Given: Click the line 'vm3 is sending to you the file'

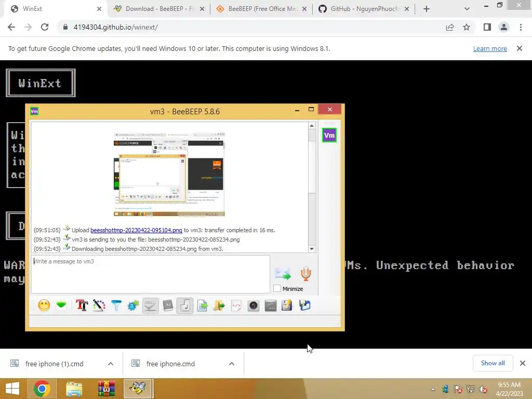Looking at the screenshot, I should click(156, 240).
